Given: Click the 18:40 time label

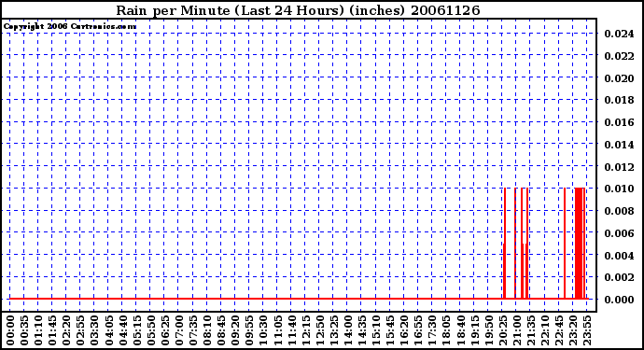Looking at the screenshot, I should tap(460, 330).
